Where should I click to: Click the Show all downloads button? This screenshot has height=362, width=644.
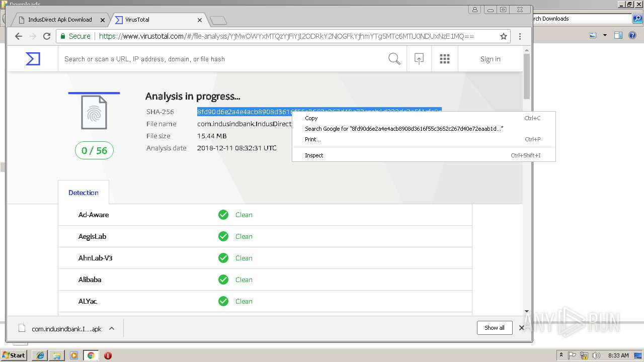coord(495,328)
